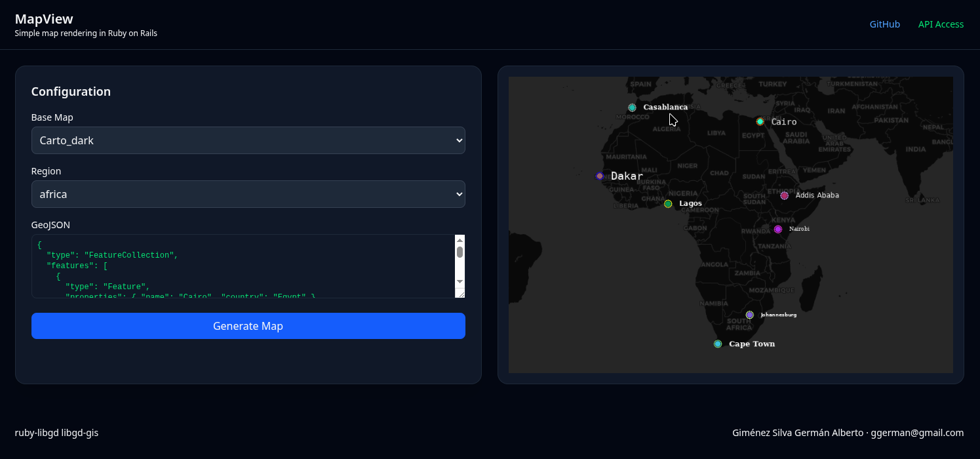The image size is (980, 459).
Task: Click the Cape Town map marker
Action: 718,344
